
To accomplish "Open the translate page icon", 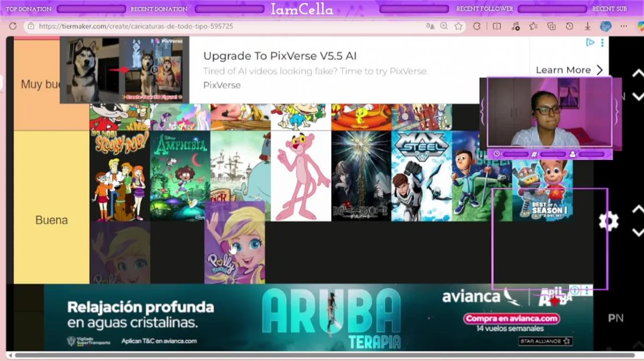I will [x=430, y=26].
